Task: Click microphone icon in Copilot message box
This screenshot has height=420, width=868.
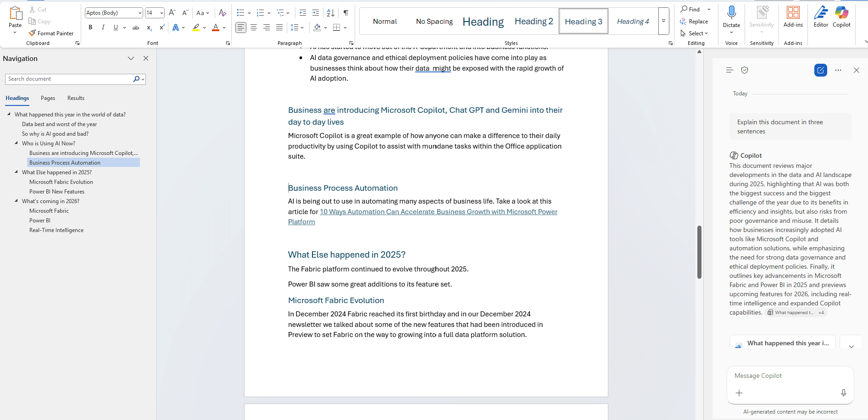Action: 843,393
